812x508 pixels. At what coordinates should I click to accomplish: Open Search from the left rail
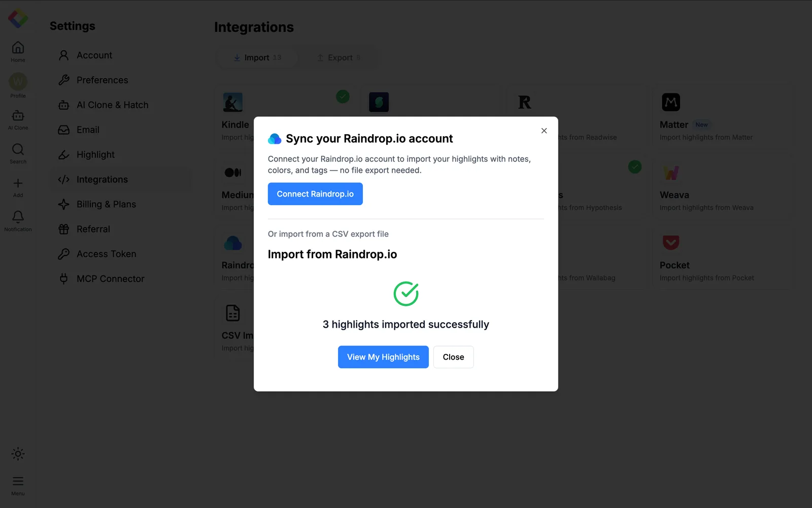(18, 149)
